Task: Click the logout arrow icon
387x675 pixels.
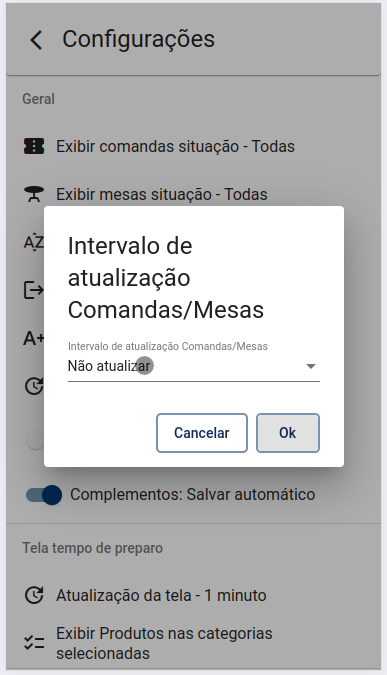Action: (34, 290)
